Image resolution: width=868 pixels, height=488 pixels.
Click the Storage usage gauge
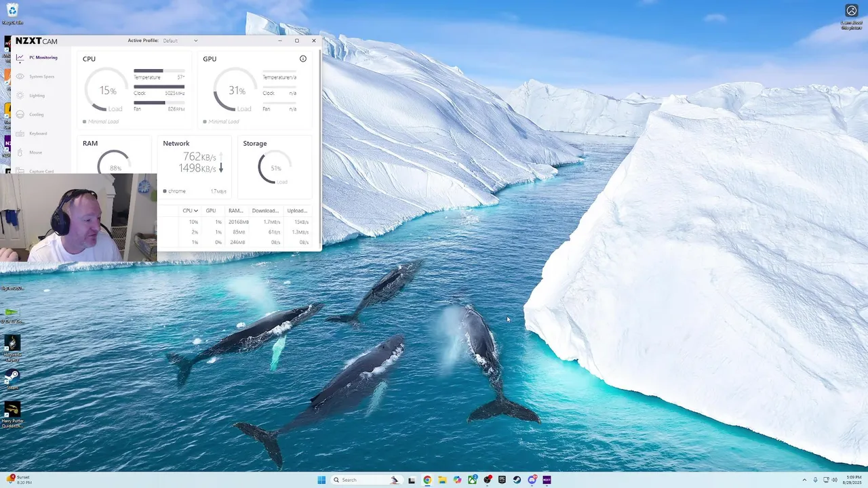point(275,167)
